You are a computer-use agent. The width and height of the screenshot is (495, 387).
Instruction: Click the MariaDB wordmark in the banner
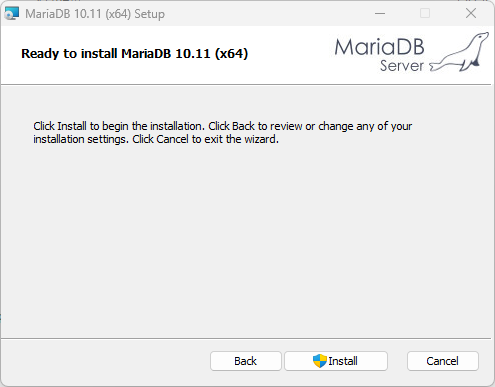pos(379,47)
